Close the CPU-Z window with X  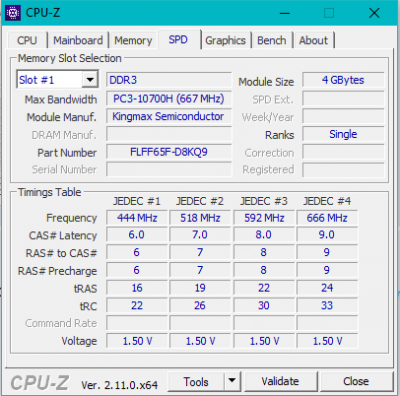pos(374,13)
